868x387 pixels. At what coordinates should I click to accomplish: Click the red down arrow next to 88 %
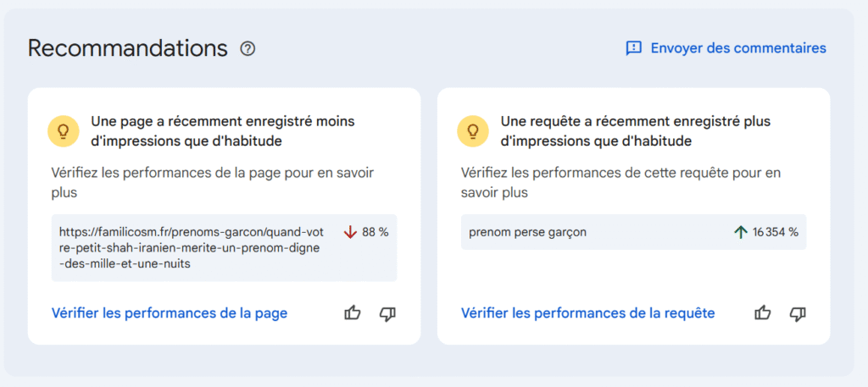[350, 232]
